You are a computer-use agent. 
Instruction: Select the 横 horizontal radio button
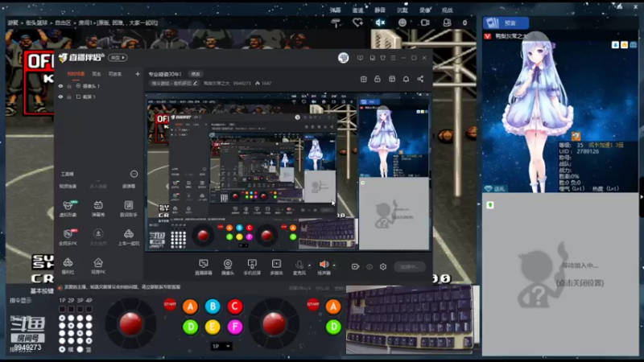62,349
